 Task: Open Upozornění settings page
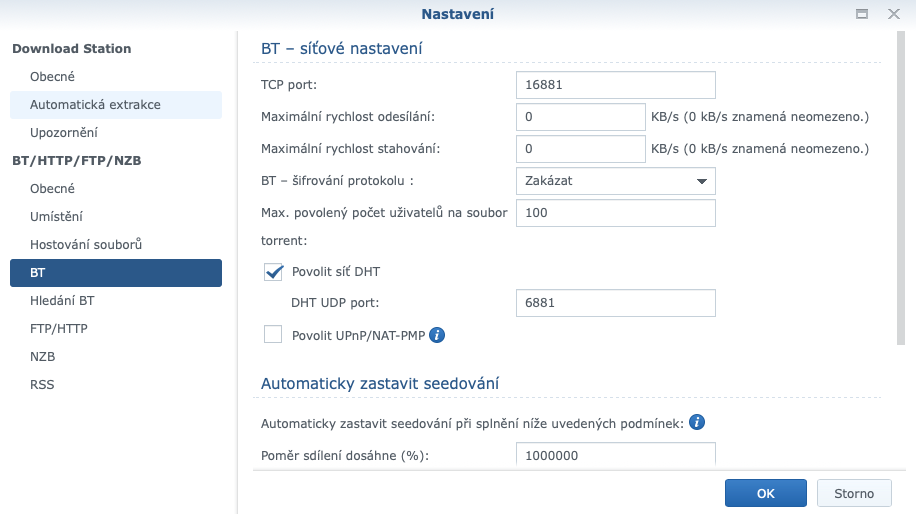click(116, 132)
